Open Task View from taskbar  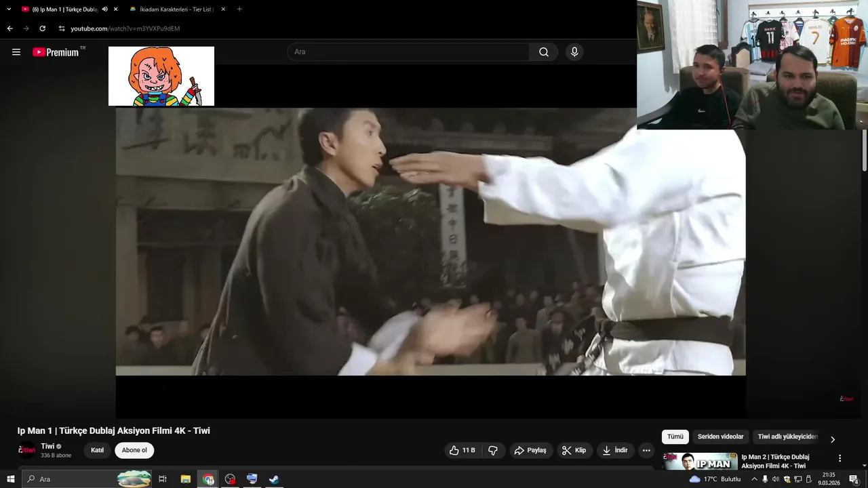click(x=163, y=479)
